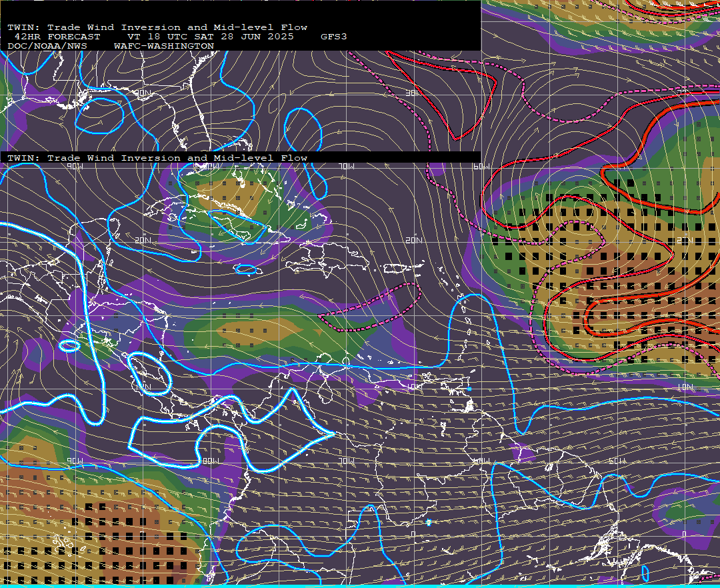Click the '42HR FORECAST' text in the header
720x588 pixels.
click(x=57, y=37)
